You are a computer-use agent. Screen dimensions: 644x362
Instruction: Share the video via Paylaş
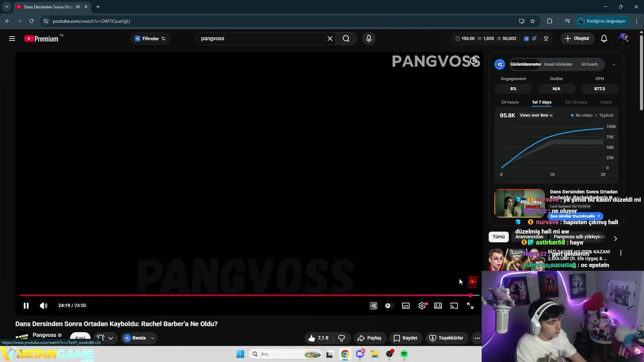(369, 338)
